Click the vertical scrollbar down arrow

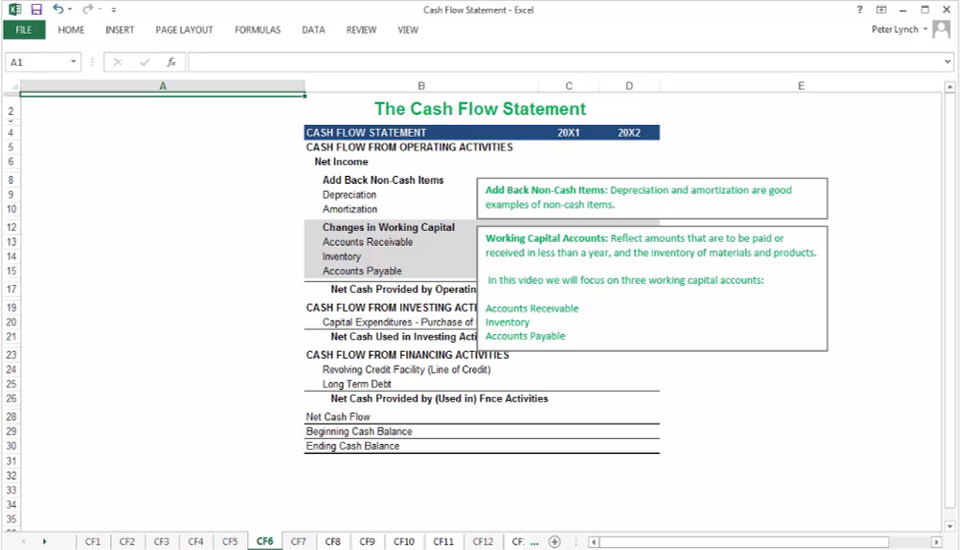pos(950,526)
